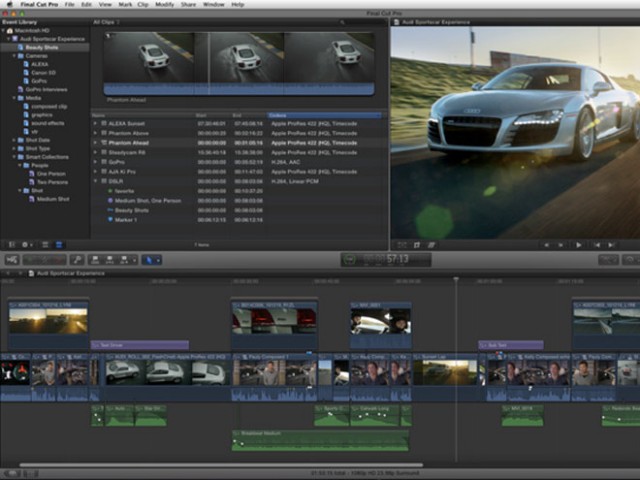Click the Connect clip to primary storyline icon
The image size is (640, 480).
pyautogui.click(x=95, y=260)
